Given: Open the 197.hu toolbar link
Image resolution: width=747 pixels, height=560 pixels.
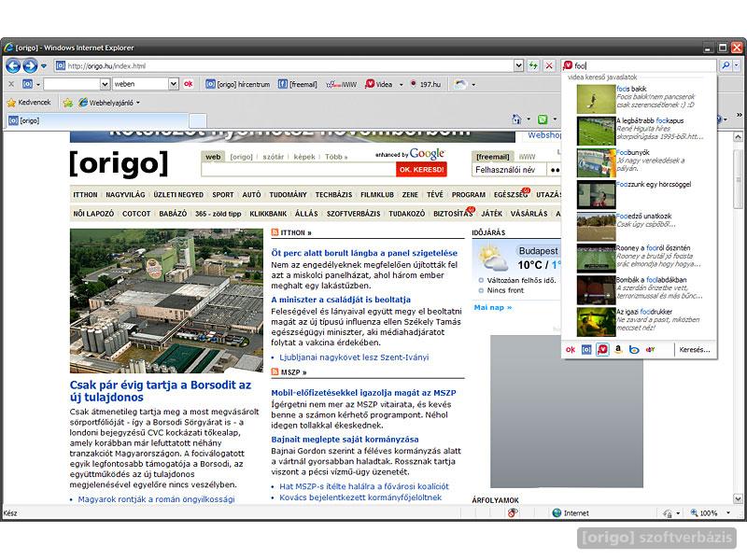Looking at the screenshot, I should (x=425, y=84).
